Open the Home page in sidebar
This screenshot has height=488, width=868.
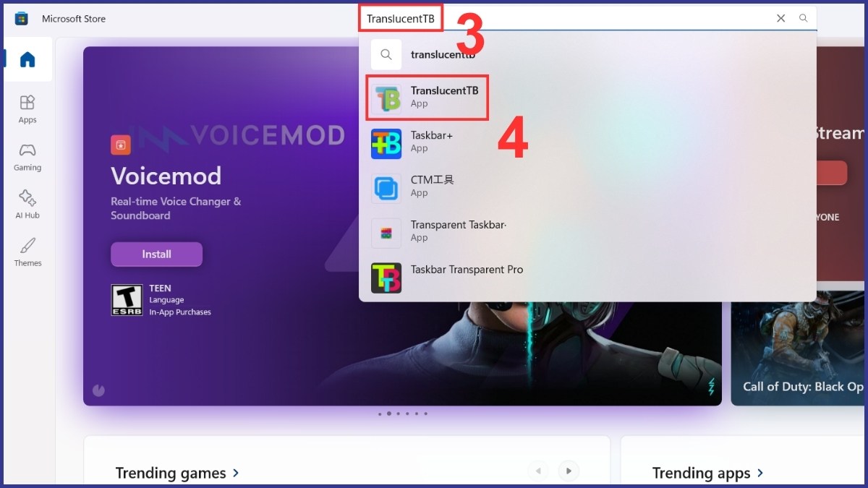27,59
